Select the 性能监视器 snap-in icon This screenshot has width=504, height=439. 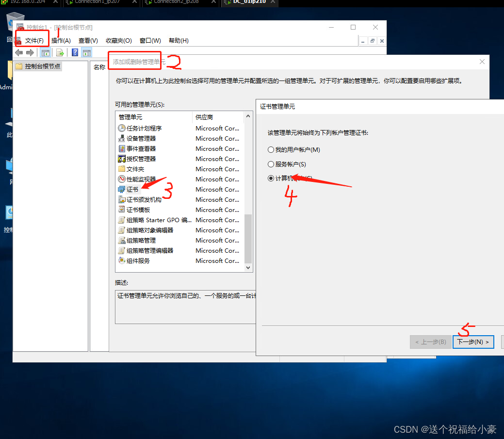121,179
